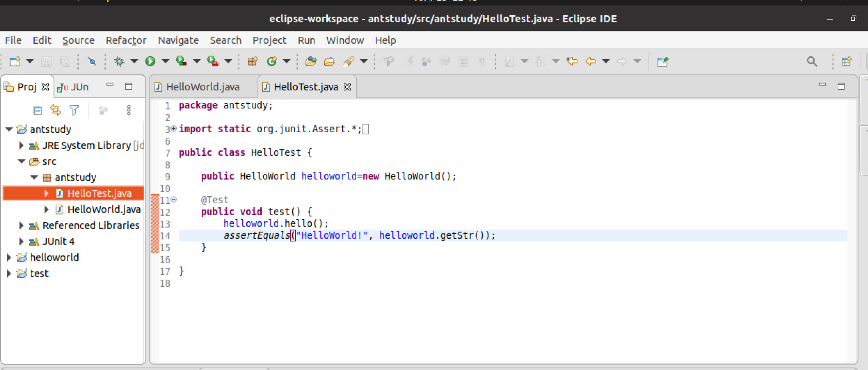
Task: Minimize the editor area
Action: pos(822,85)
